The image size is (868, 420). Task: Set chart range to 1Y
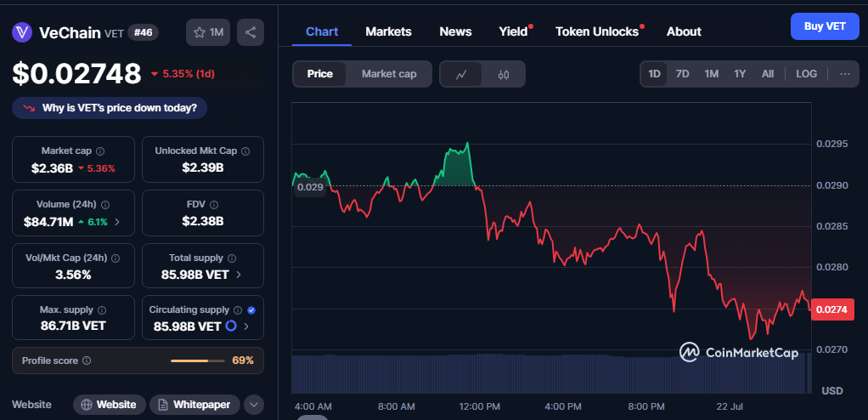tap(740, 74)
